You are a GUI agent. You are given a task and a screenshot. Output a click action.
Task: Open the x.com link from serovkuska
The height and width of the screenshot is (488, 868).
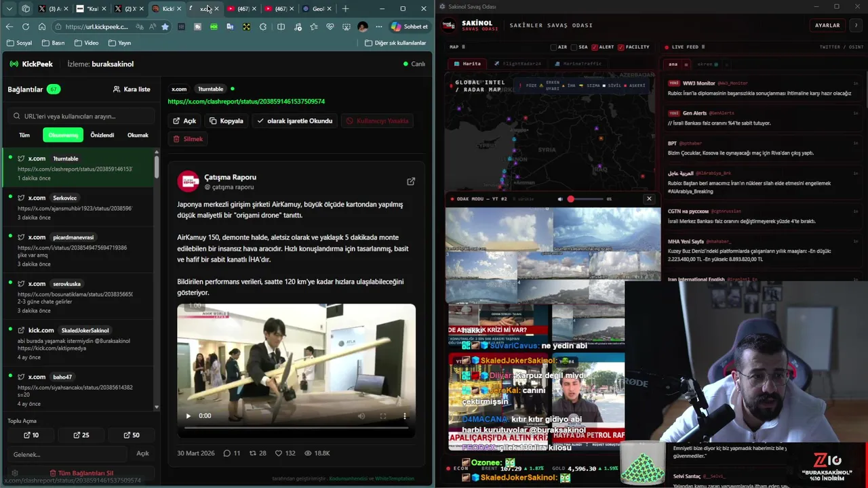pos(79,297)
